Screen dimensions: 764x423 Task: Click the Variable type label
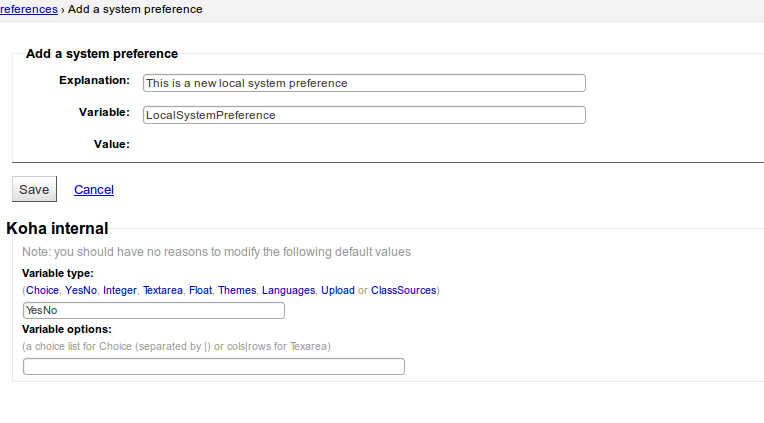(57, 272)
